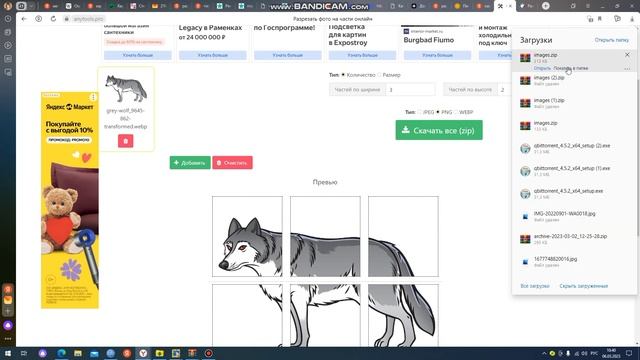Click top-middle wolf back preview tile
640x360 pixels.
pyautogui.click(x=325, y=236)
